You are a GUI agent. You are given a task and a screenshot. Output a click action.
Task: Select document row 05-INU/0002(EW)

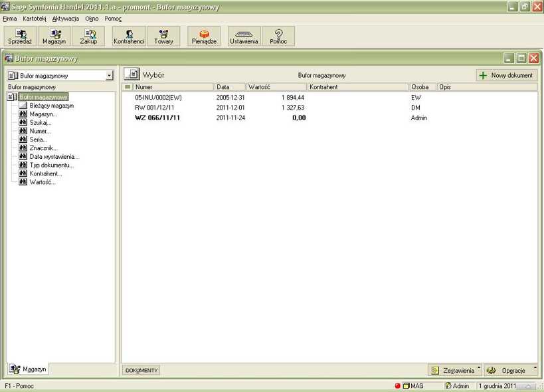click(329, 98)
